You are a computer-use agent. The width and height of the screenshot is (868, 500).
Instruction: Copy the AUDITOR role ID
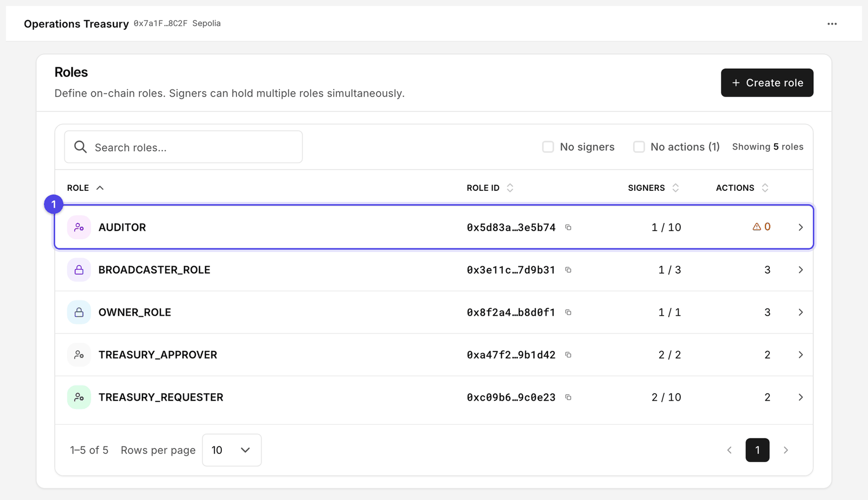coord(568,227)
